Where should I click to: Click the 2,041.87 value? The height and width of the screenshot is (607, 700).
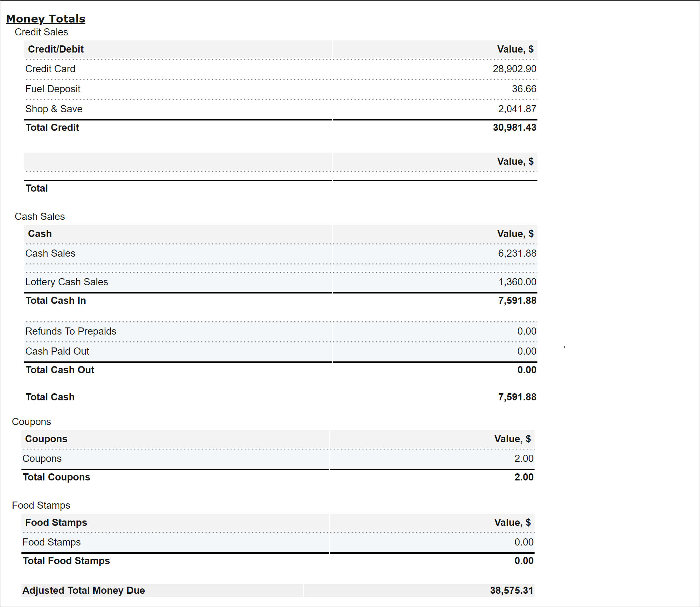517,109
